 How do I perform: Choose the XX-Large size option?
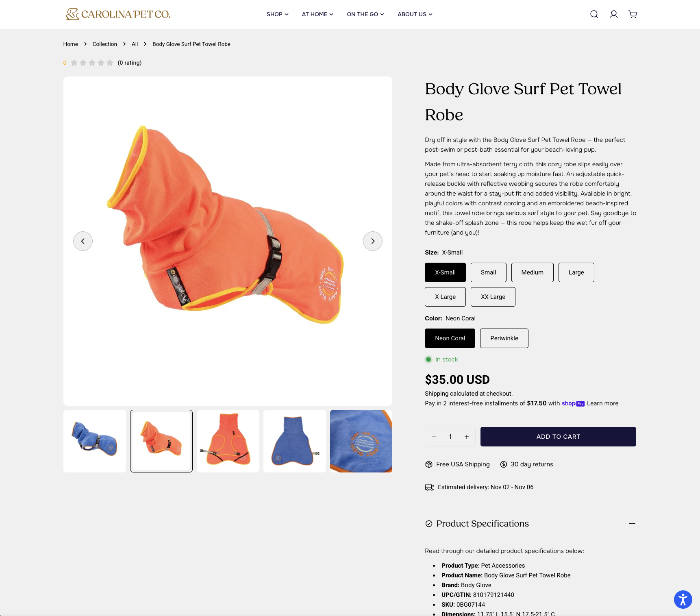[493, 297]
